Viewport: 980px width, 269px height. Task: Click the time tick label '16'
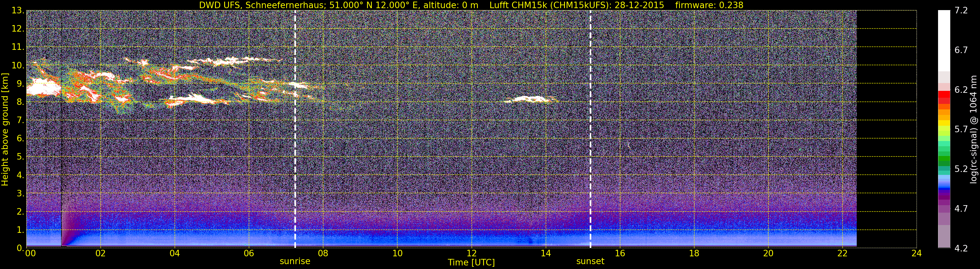tap(620, 253)
